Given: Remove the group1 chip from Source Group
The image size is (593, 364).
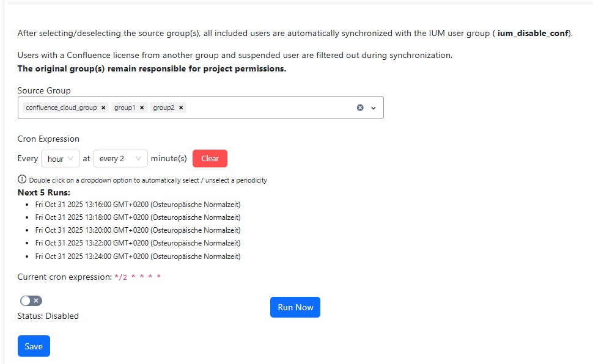Looking at the screenshot, I should pyautogui.click(x=142, y=107).
